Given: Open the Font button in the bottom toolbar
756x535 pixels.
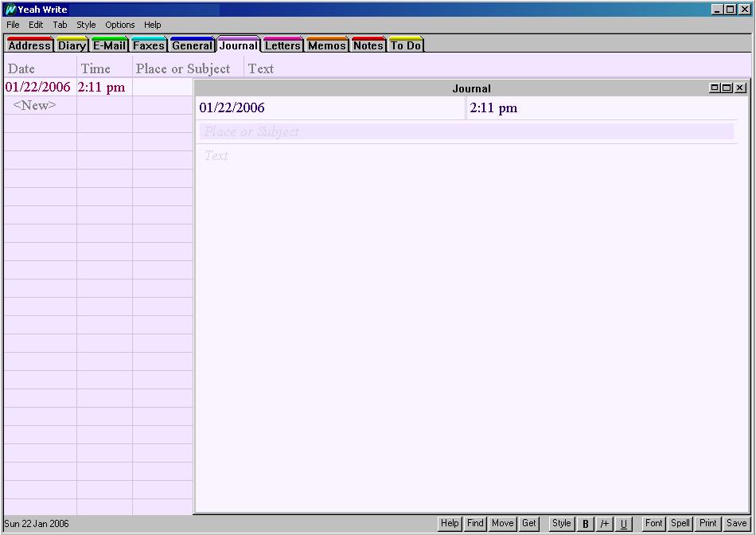Looking at the screenshot, I should (653, 523).
